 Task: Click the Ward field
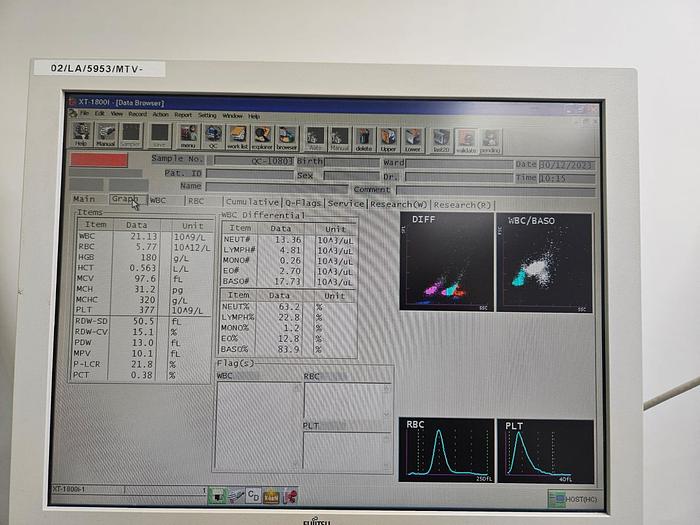(x=459, y=164)
